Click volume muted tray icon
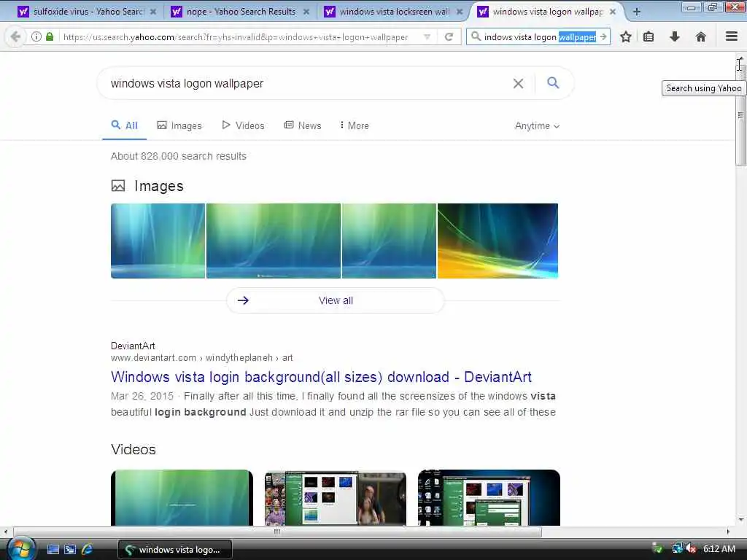Image resolution: width=747 pixels, height=560 pixels. 692,549
